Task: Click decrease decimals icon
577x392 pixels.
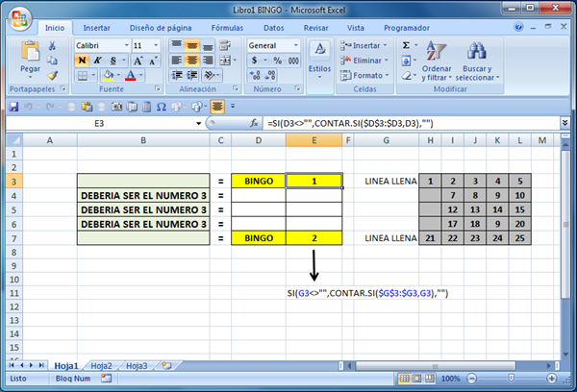Action: [270, 75]
